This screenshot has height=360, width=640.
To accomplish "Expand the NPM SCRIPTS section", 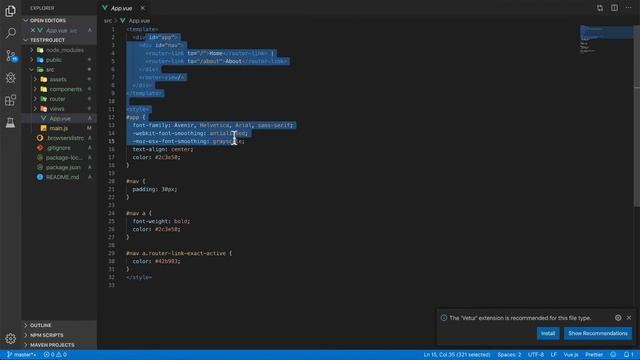I will (59, 335).
